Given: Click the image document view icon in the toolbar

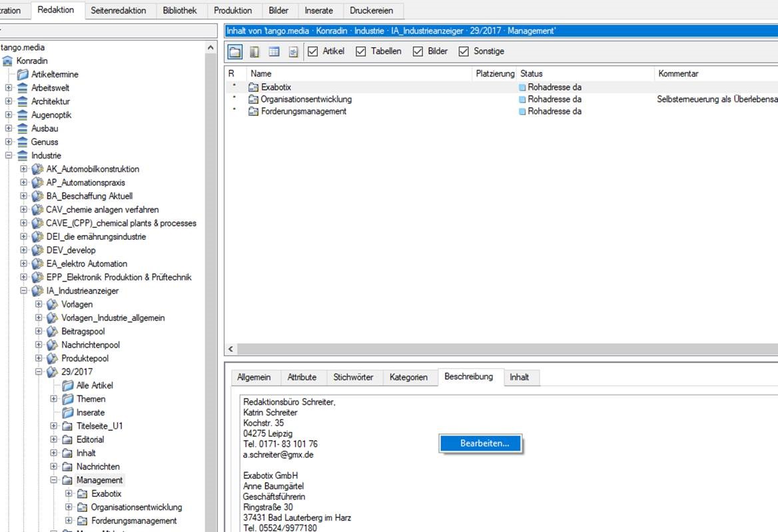Looking at the screenshot, I should pos(293,51).
